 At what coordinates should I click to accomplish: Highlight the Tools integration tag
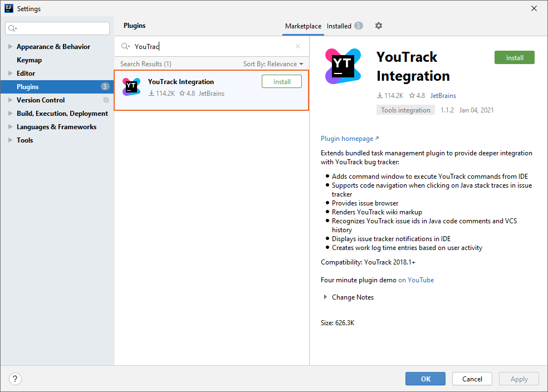[x=405, y=110]
